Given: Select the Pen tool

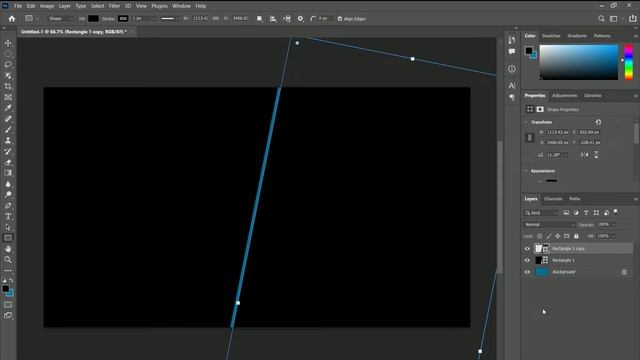Looking at the screenshot, I should pos(8,206).
